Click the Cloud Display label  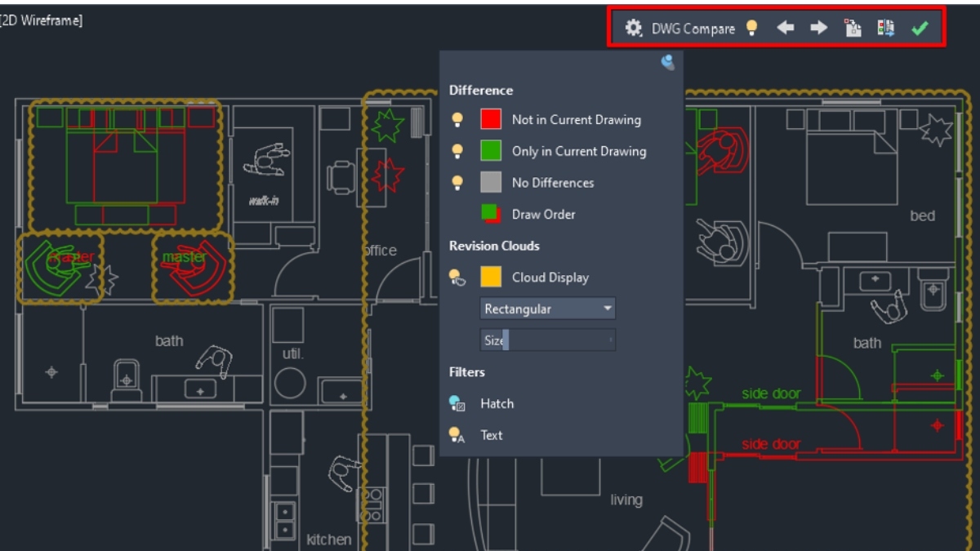coord(550,278)
